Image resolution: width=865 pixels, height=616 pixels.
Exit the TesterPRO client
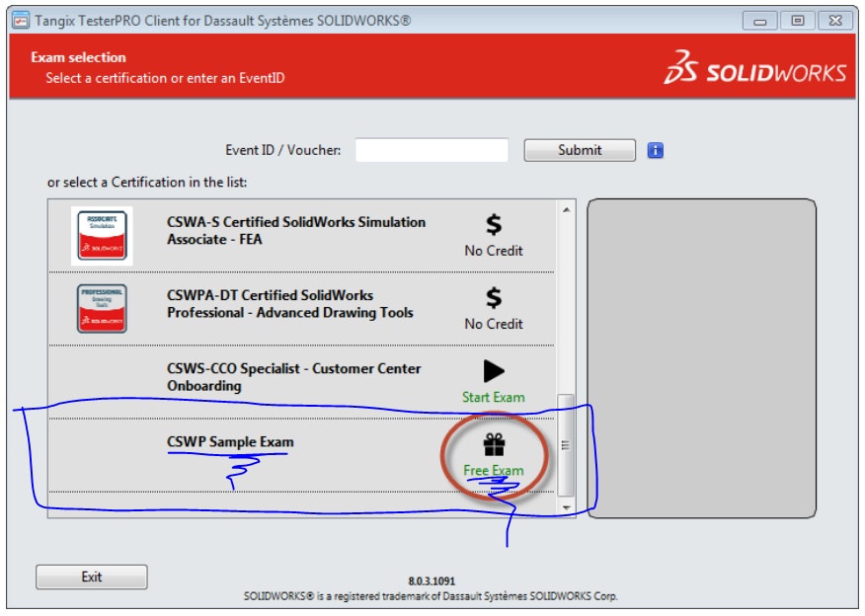92,577
